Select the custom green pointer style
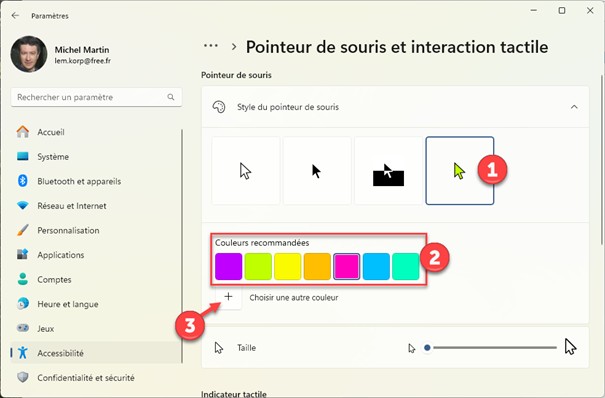 [460, 170]
